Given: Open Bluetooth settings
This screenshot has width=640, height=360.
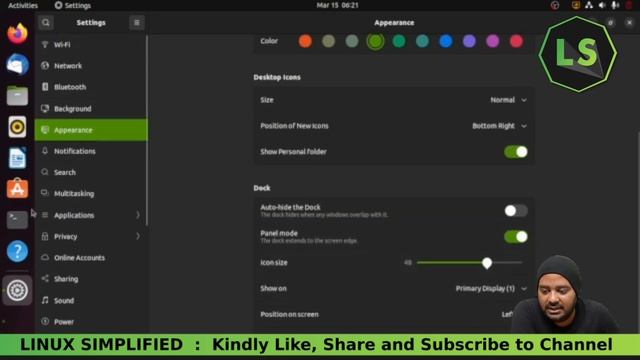Looking at the screenshot, I should [x=91, y=87].
